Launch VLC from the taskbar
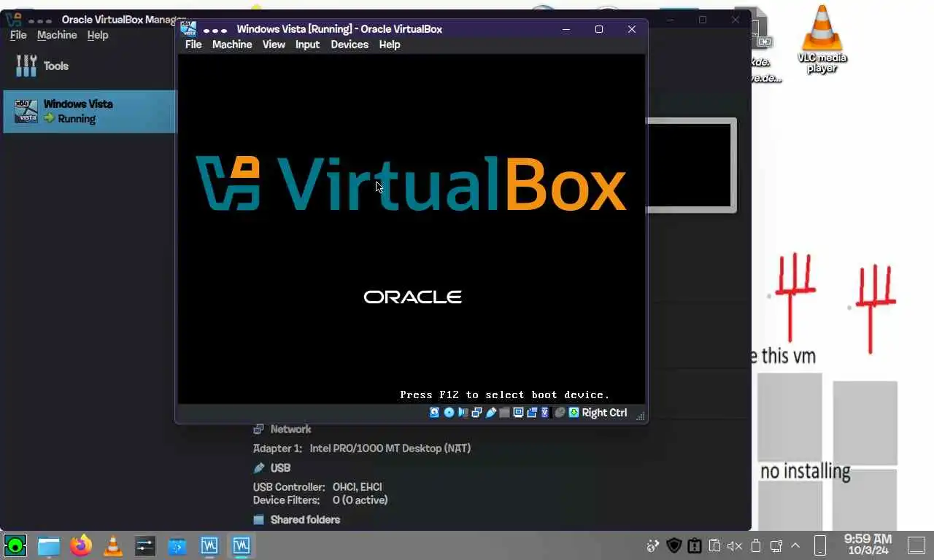The height and width of the screenshot is (560, 934). (x=113, y=545)
